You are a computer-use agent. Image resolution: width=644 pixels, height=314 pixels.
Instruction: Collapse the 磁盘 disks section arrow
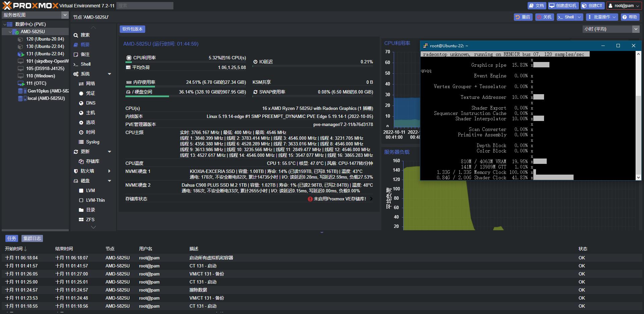point(109,181)
